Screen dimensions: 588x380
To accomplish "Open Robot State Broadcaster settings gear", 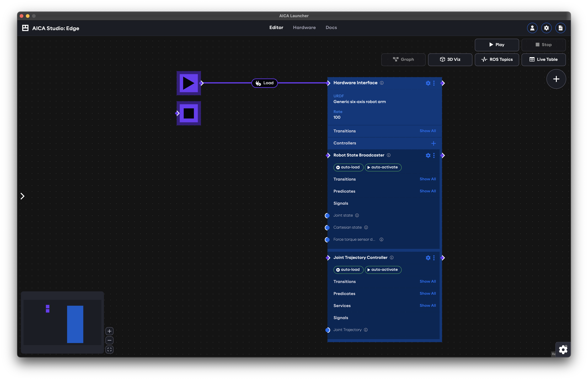I will point(428,155).
